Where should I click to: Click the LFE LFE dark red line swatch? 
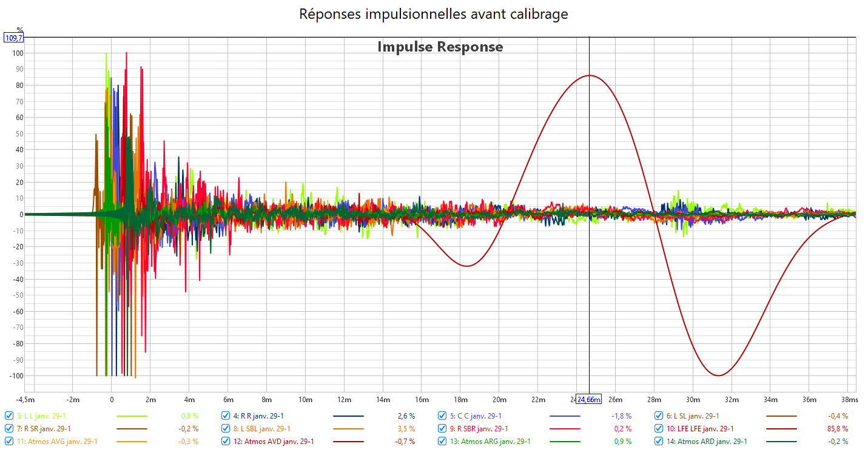[781, 429]
